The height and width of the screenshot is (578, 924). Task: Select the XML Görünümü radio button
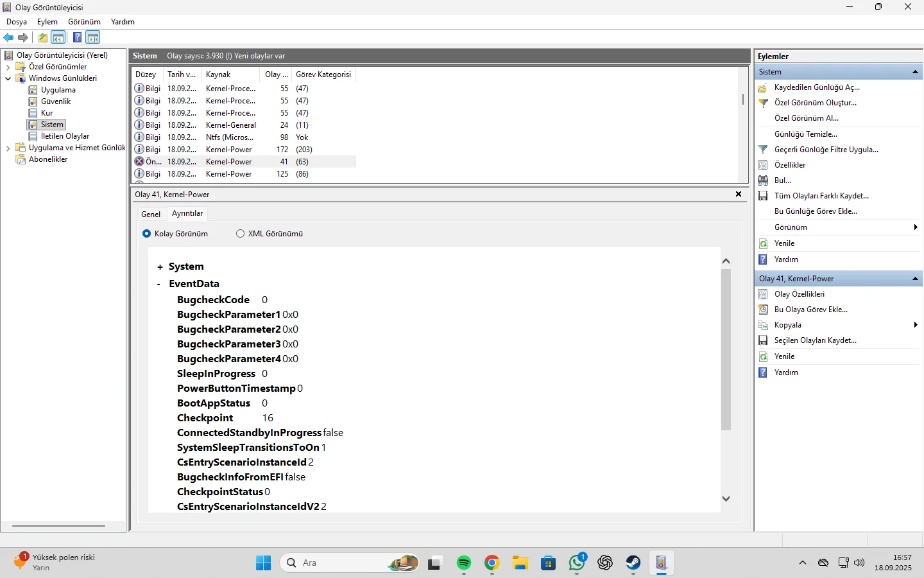click(x=241, y=234)
